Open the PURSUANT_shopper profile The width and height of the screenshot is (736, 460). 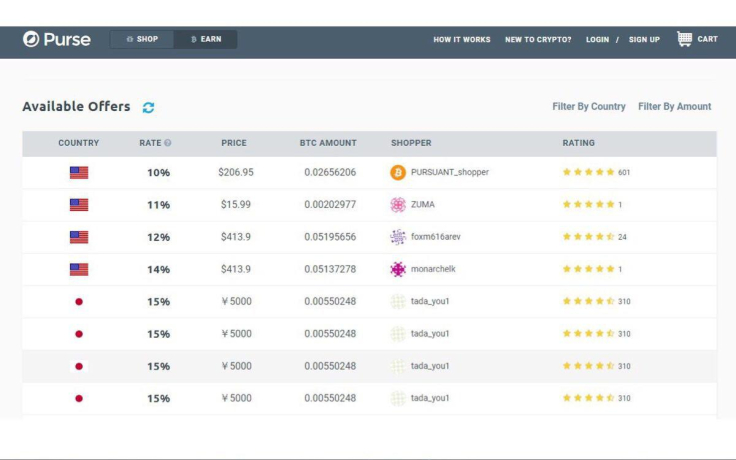[x=450, y=172]
